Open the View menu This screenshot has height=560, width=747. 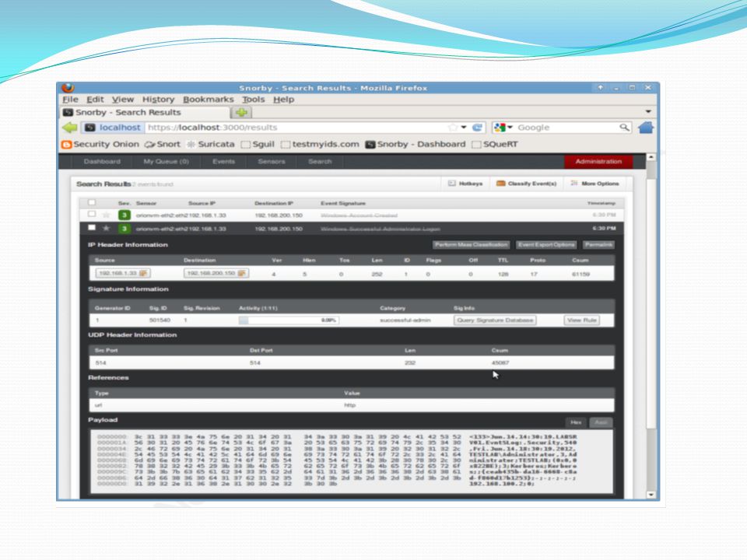pyautogui.click(x=122, y=100)
